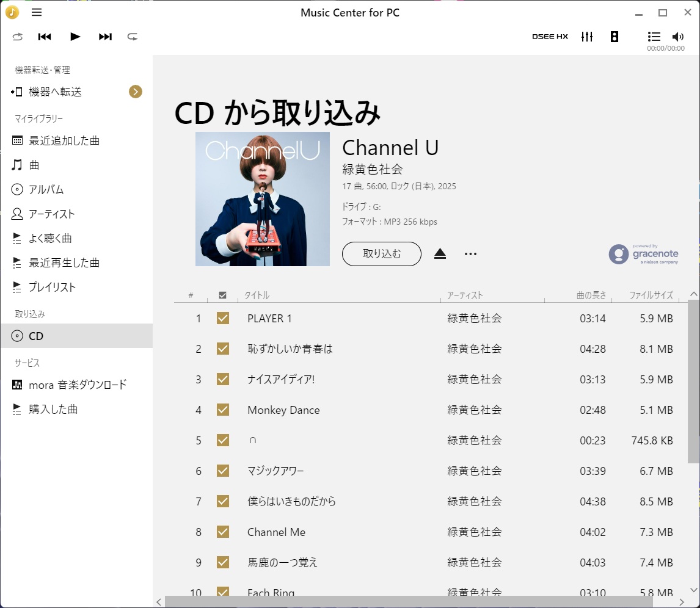The image size is (700, 608).
Task: Click the volume speaker icon
Action: 677,37
